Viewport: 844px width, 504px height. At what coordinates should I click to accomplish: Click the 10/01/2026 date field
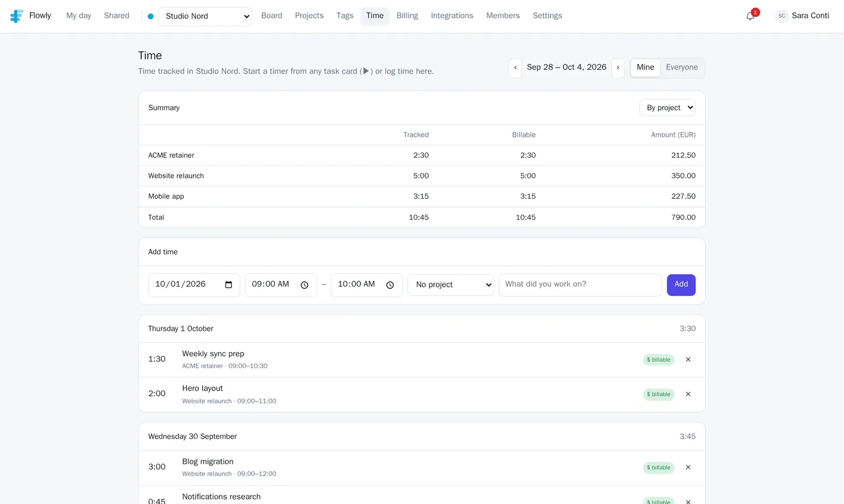[194, 285]
